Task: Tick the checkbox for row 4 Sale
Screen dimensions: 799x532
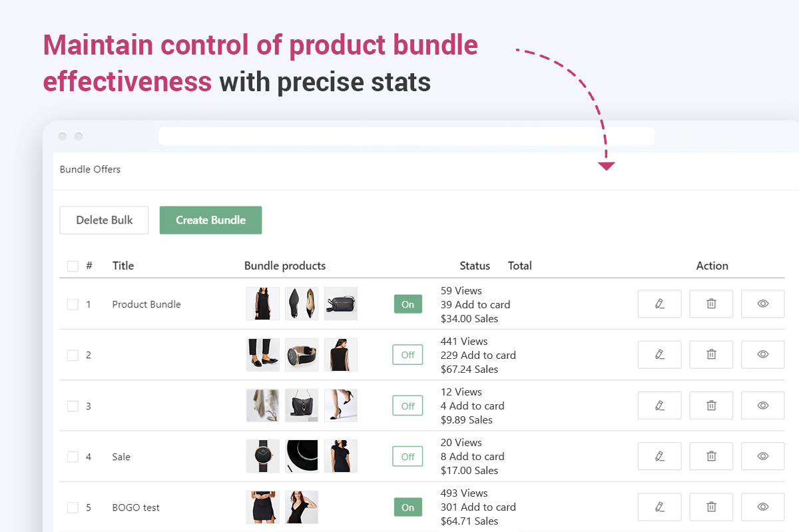Action: [73, 457]
